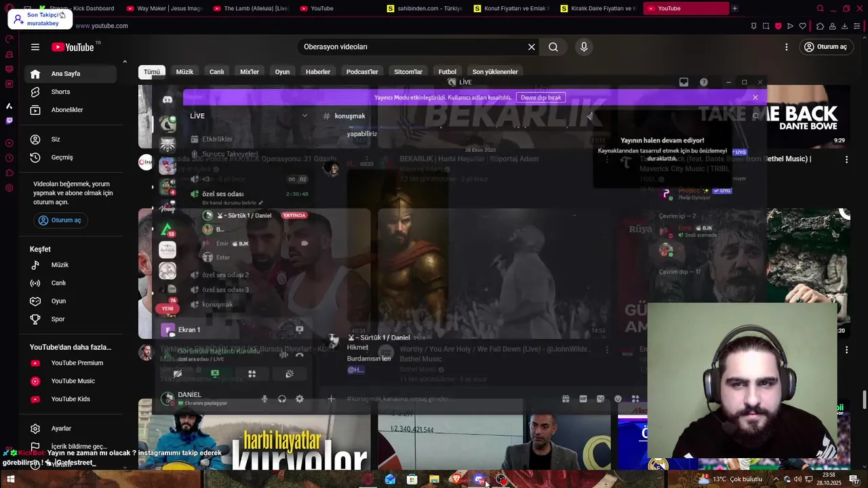Screen dimensions: 868x488
Task: Open Discord inbox icon in title bar
Action: coord(684,82)
